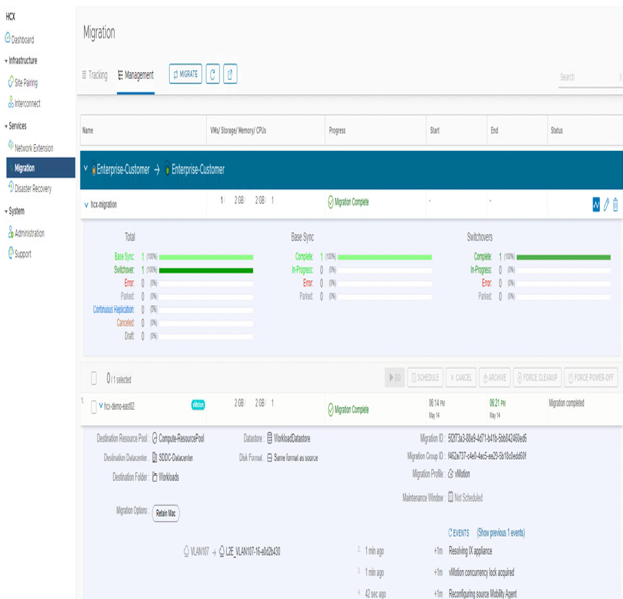623x599 pixels.
Task: Click the vMotion migration profile value
Action: click(x=462, y=474)
